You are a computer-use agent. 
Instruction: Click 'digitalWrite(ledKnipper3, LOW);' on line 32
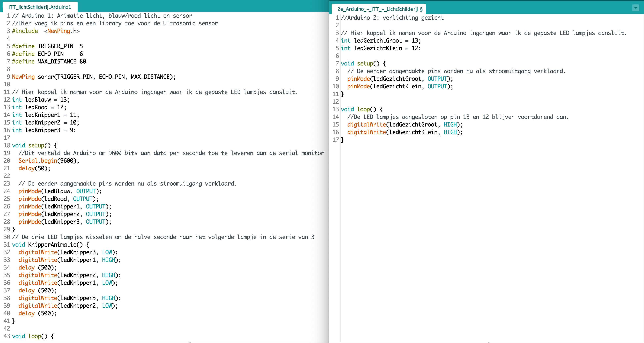(x=68, y=252)
